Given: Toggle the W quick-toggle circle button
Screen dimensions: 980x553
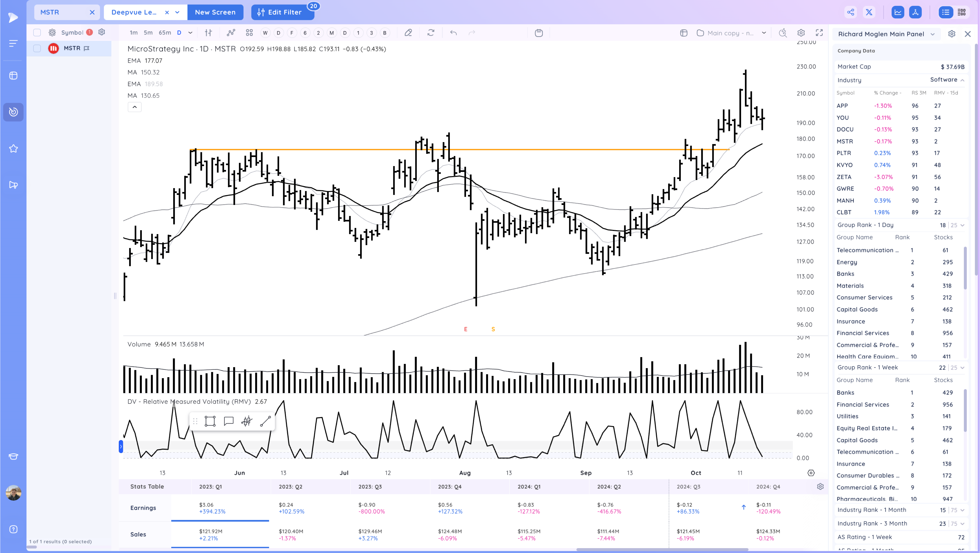Looking at the screenshot, I should pyautogui.click(x=265, y=33).
